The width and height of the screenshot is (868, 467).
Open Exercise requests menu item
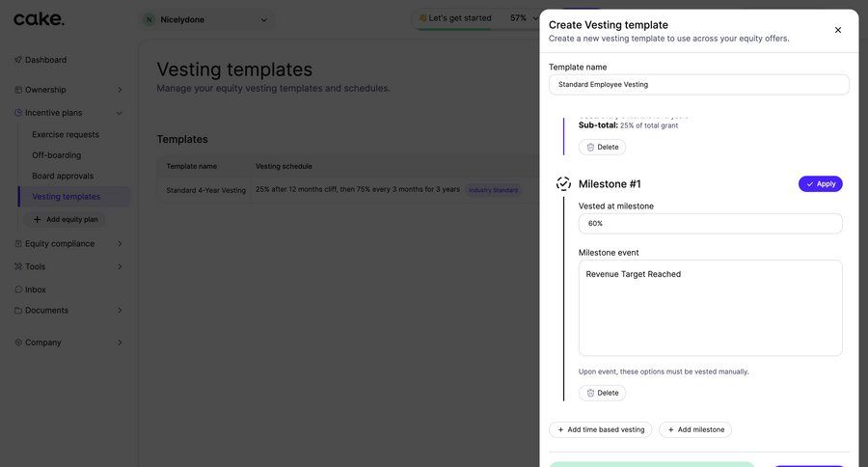tap(66, 134)
